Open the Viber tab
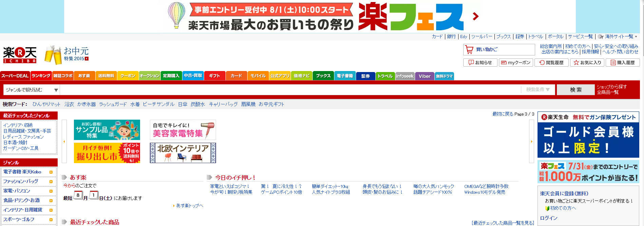This screenshot has width=644, height=226. coord(425,76)
